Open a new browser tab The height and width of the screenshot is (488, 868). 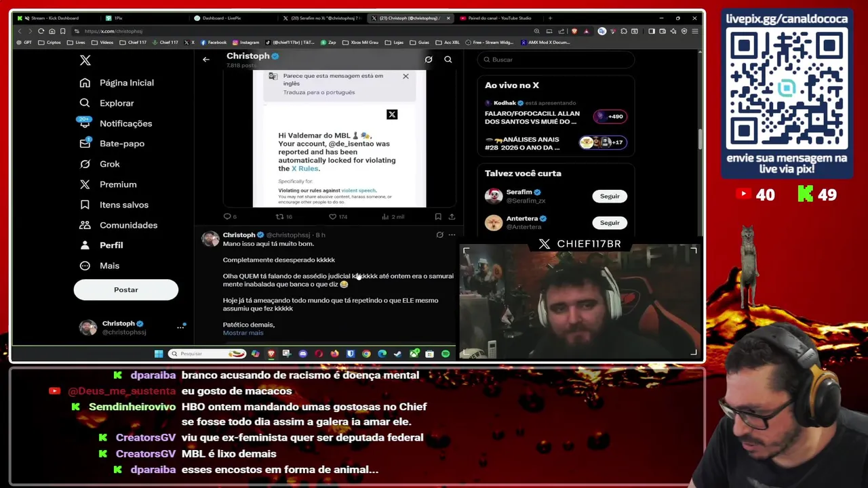550,18
